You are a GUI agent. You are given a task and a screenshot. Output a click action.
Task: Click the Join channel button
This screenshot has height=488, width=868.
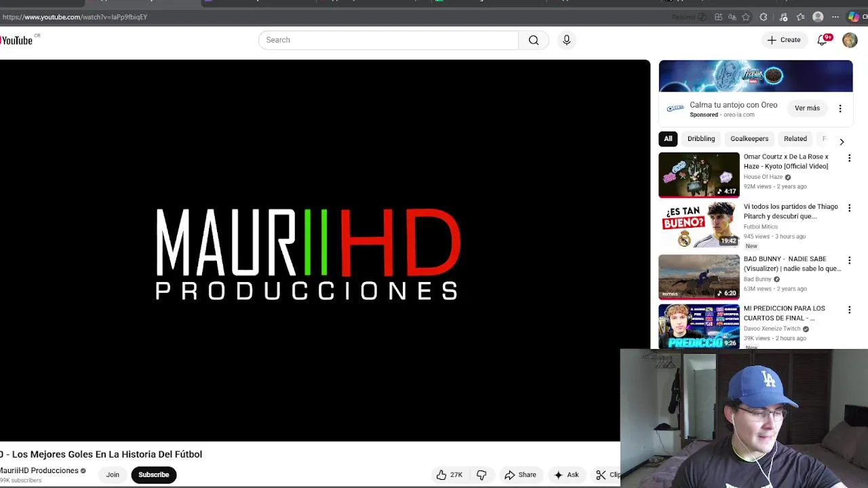point(113,474)
